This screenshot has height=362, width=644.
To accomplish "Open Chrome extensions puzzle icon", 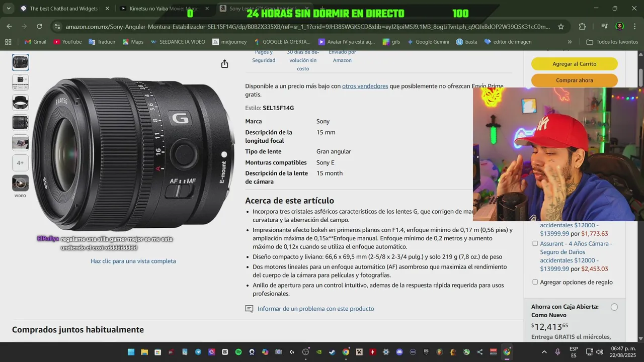I will (582, 26).
